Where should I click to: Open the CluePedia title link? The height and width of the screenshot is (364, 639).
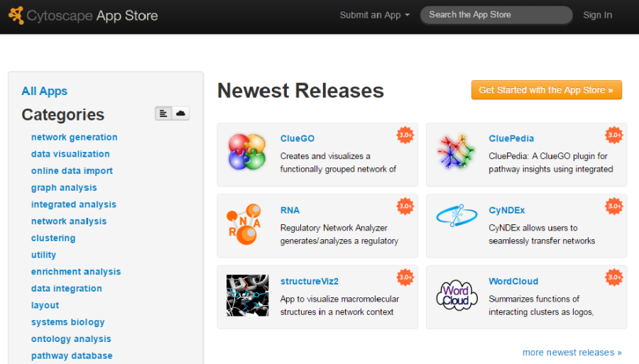tap(511, 138)
